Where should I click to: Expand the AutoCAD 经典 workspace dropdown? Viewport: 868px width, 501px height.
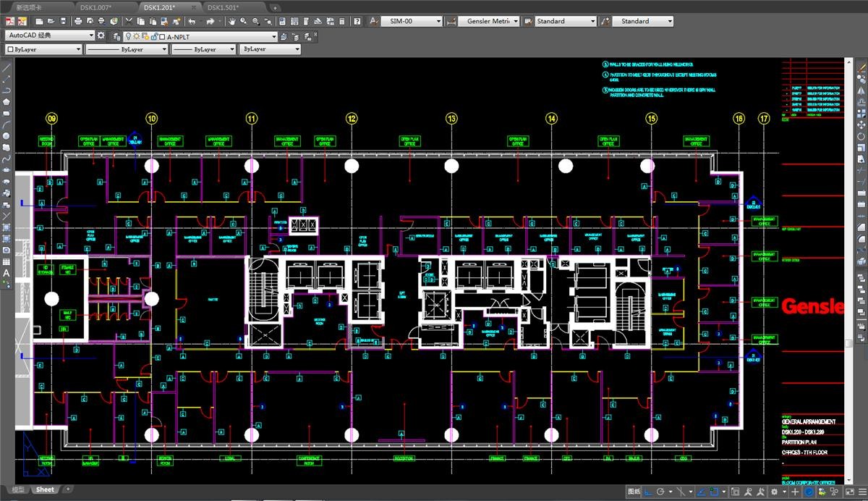pos(91,35)
